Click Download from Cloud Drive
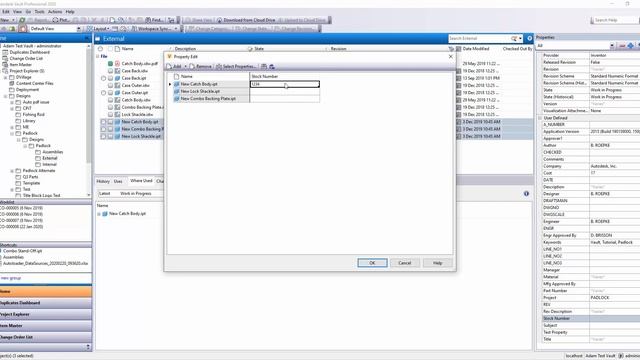 (x=246, y=20)
